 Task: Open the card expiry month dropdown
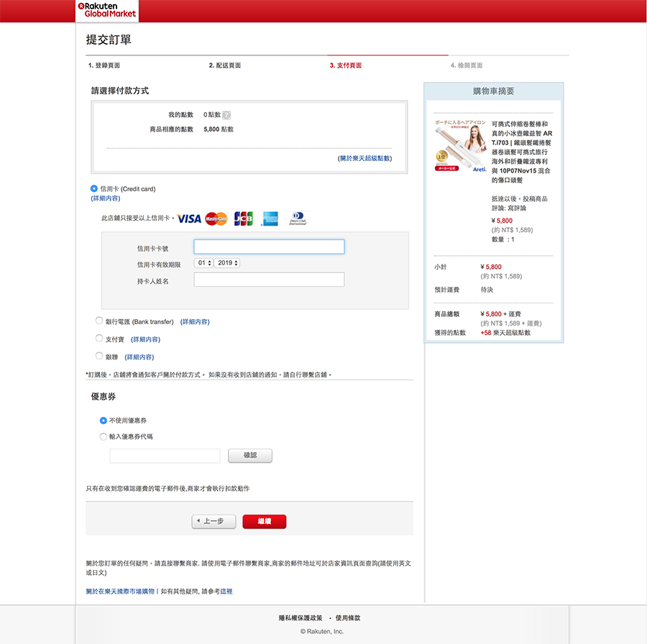pos(203,264)
